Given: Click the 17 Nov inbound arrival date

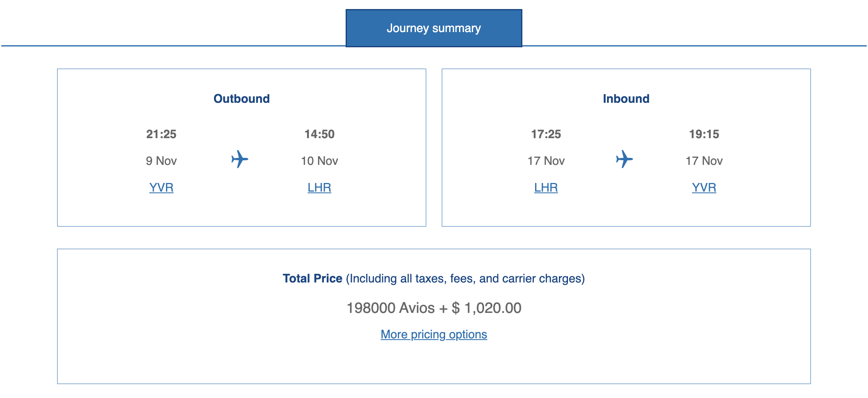Looking at the screenshot, I should pyautogui.click(x=704, y=161).
